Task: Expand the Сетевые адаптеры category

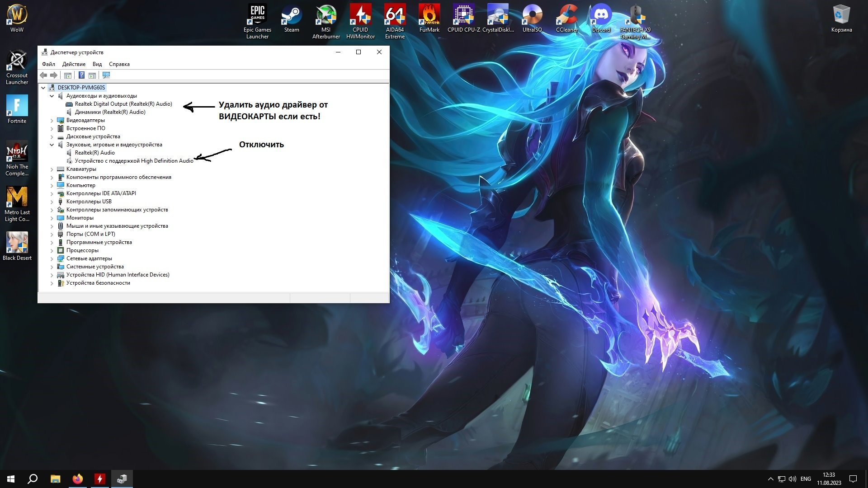Action: (52, 258)
